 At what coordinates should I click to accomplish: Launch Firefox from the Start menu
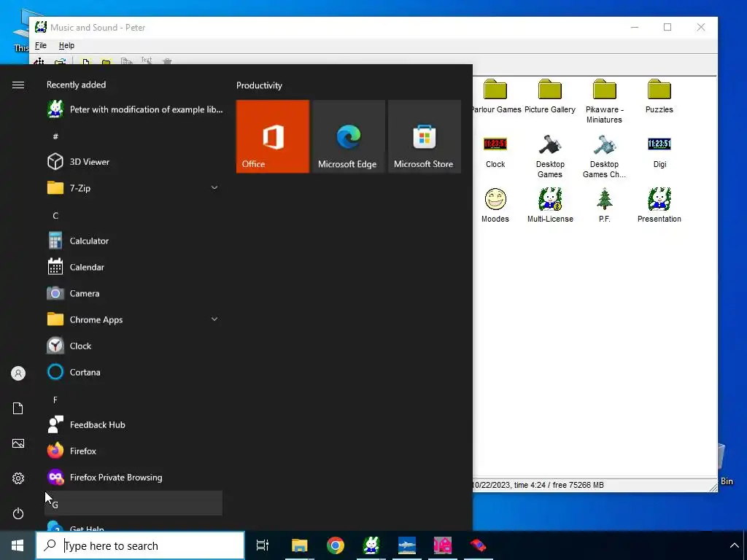134,451
